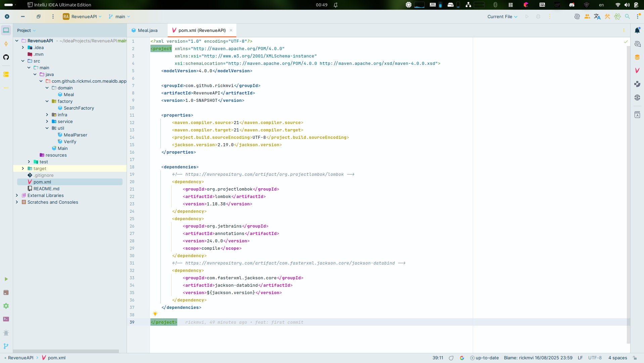The height and width of the screenshot is (363, 644).
Task: Open the Structure tool window icon
Action: click(x=6, y=74)
